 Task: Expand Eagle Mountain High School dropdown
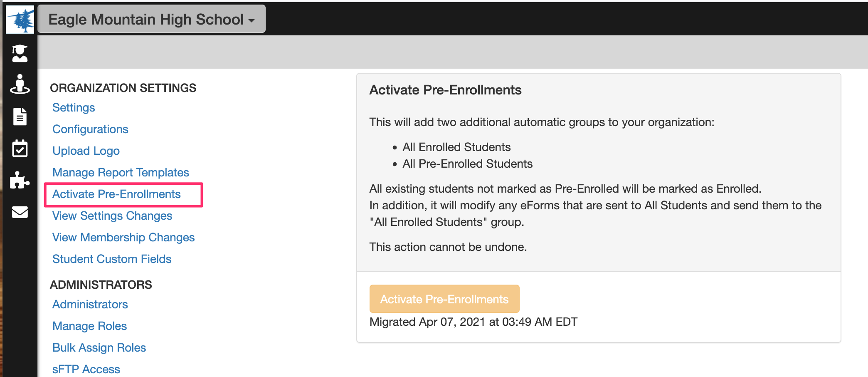pyautogui.click(x=151, y=19)
